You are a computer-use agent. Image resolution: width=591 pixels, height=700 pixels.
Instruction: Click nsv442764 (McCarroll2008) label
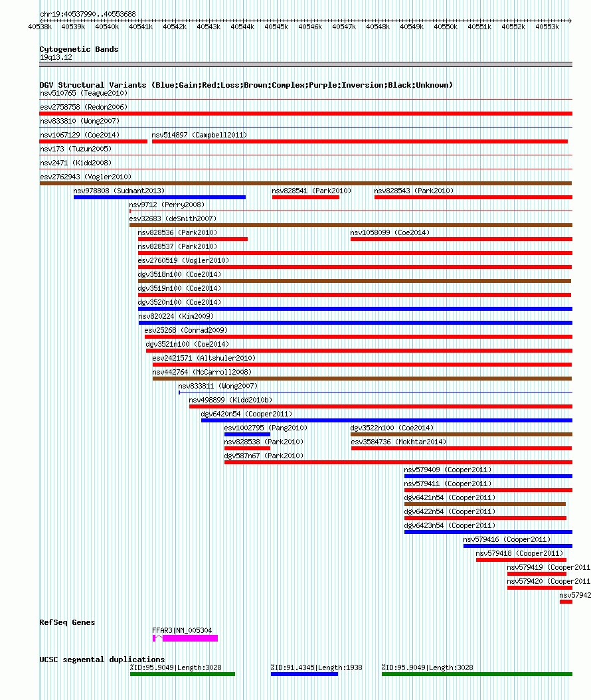[x=202, y=372]
